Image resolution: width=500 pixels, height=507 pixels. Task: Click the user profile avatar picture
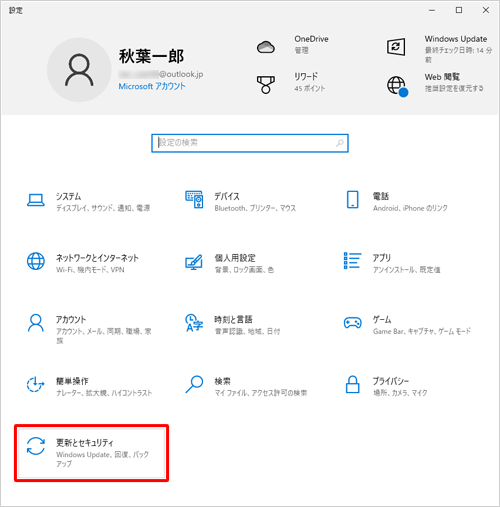tap(79, 70)
